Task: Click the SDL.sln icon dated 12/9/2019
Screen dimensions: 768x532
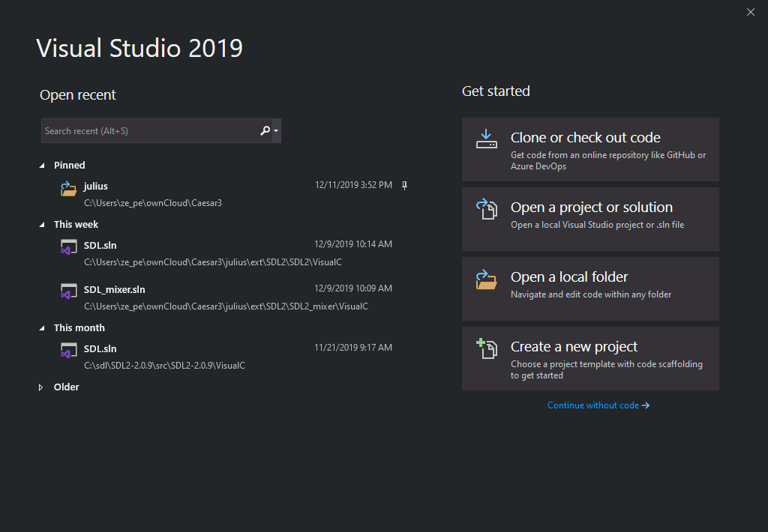Action: (68, 247)
